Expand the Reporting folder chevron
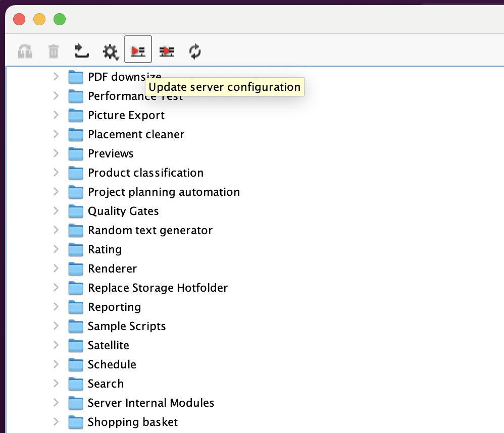 pos(56,307)
